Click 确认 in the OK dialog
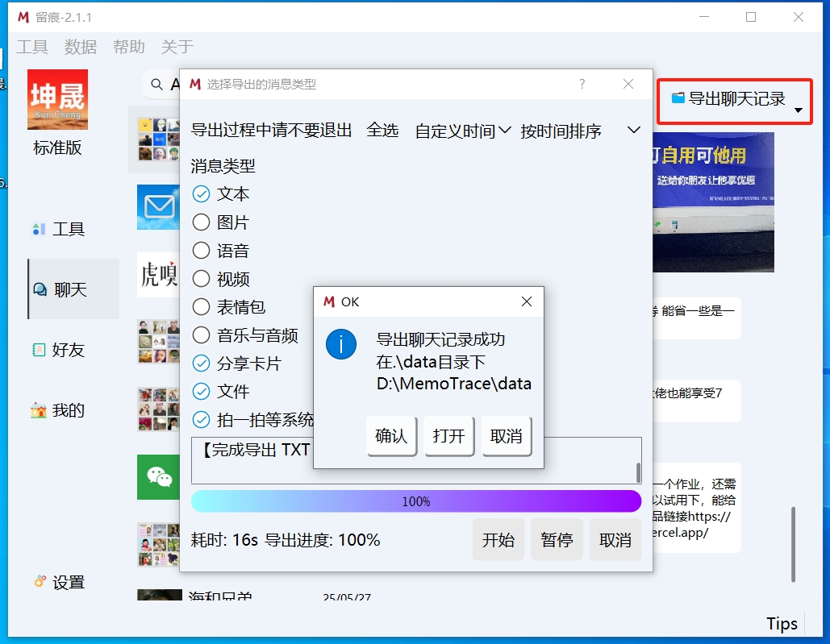This screenshot has height=644, width=830. tap(391, 436)
